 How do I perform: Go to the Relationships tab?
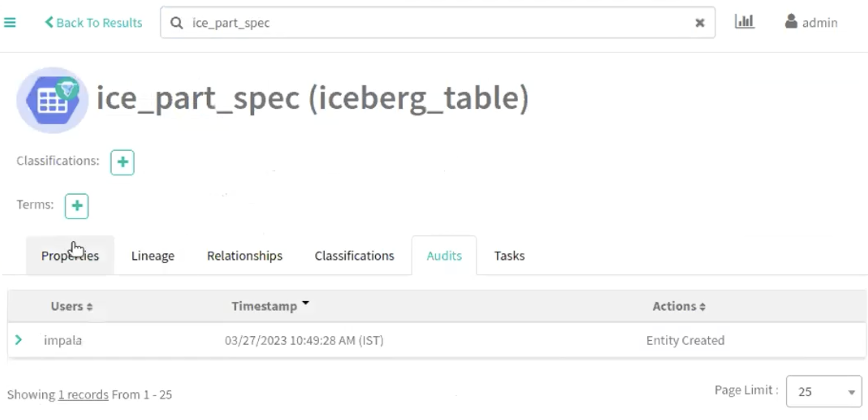244,255
